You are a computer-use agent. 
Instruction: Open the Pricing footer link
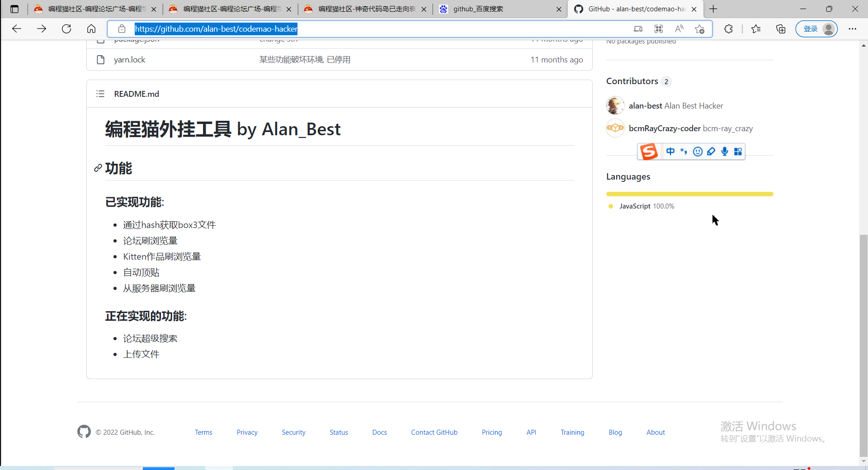pyautogui.click(x=492, y=432)
